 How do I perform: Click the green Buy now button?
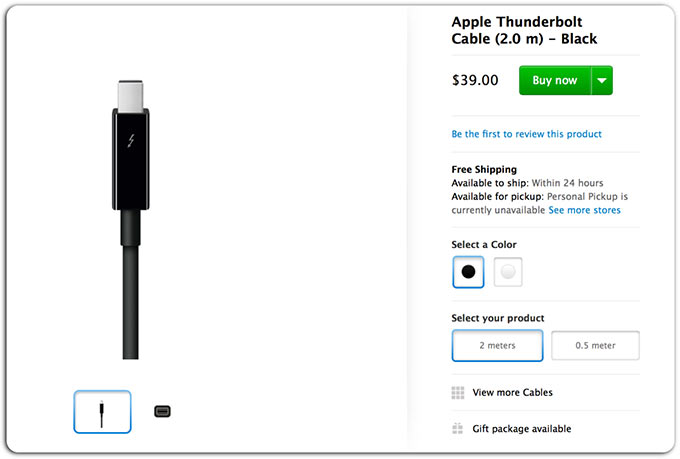554,80
